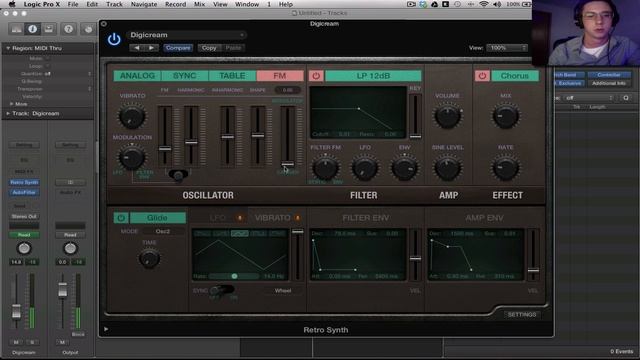Click the amp Volume knob

pyautogui.click(x=448, y=116)
